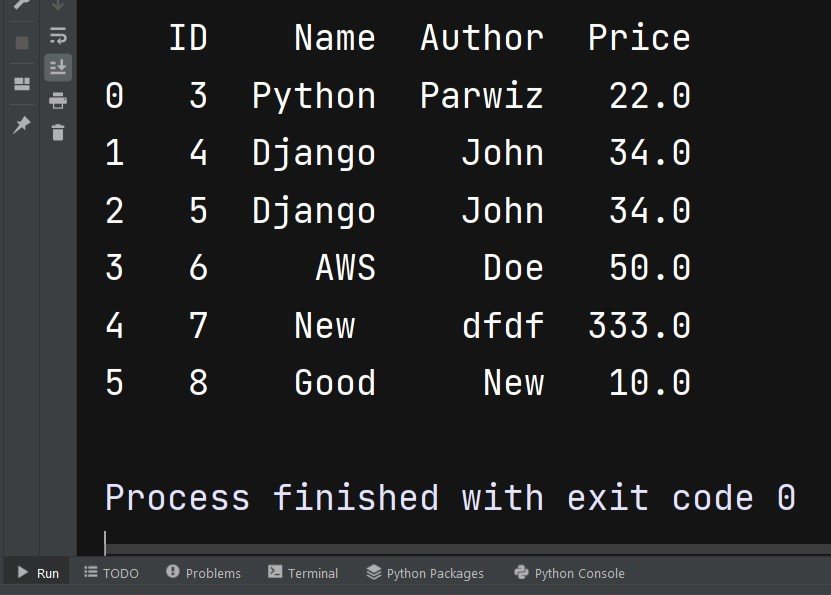Click the wrench icon at the top left
The image size is (831, 595).
pos(22,4)
